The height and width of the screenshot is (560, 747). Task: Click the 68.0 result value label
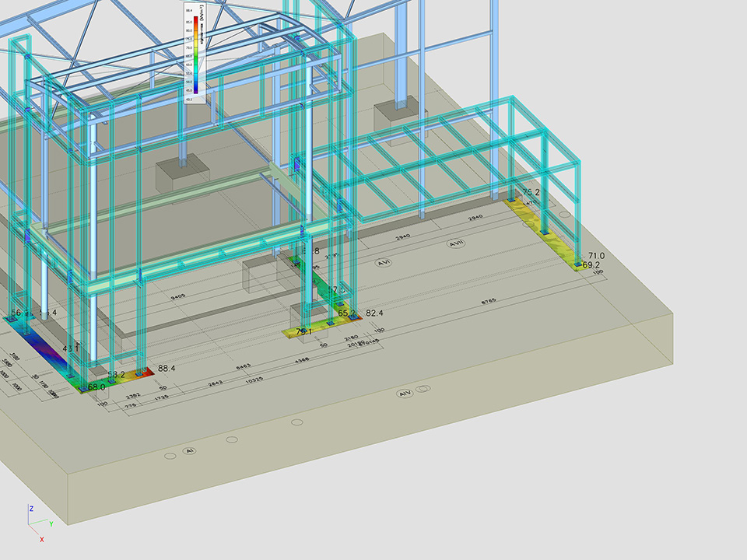pos(96,387)
